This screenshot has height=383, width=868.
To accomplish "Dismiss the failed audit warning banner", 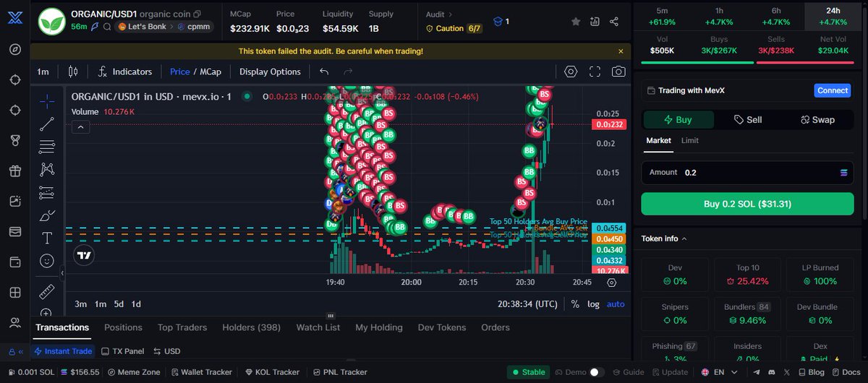I will pyautogui.click(x=621, y=51).
